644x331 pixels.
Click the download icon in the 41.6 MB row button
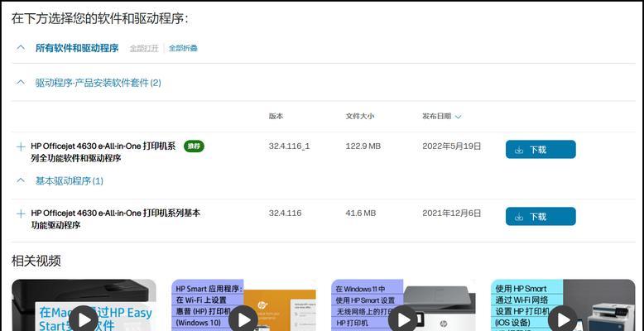point(519,217)
